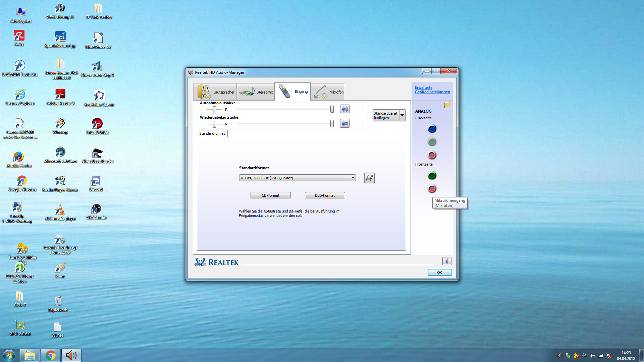Open connector settings folder icon
Screen dimensions: 644x362
(x=447, y=105)
